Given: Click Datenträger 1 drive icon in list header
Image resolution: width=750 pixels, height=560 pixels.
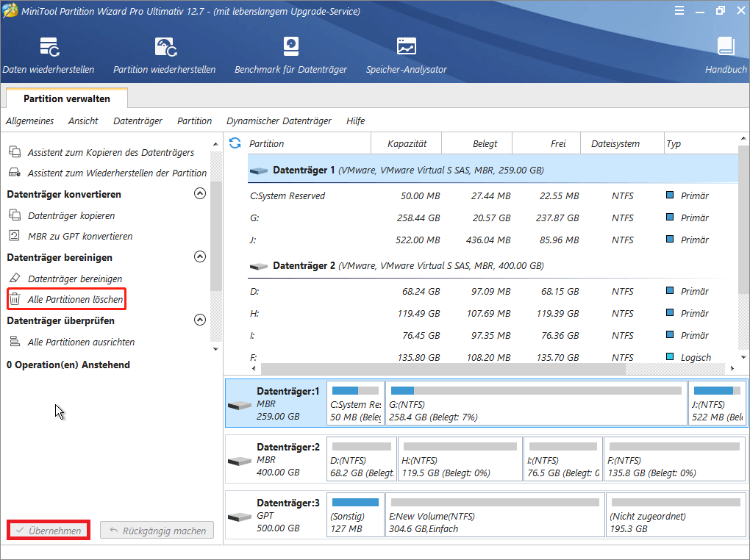Looking at the screenshot, I should 258,170.
